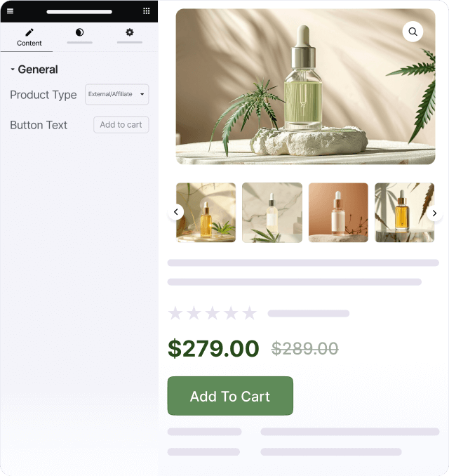Open the hamburger menu icon
449x476 pixels.
click(10, 11)
